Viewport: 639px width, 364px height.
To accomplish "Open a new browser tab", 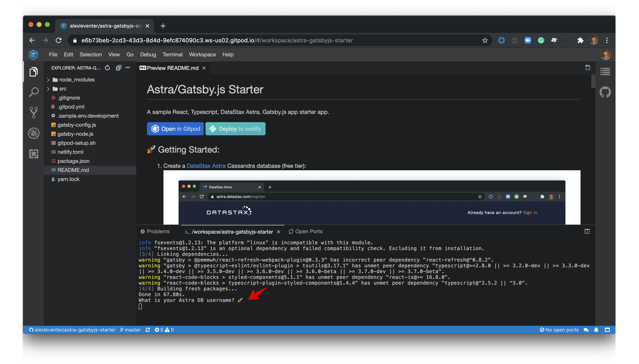I will pos(163,26).
